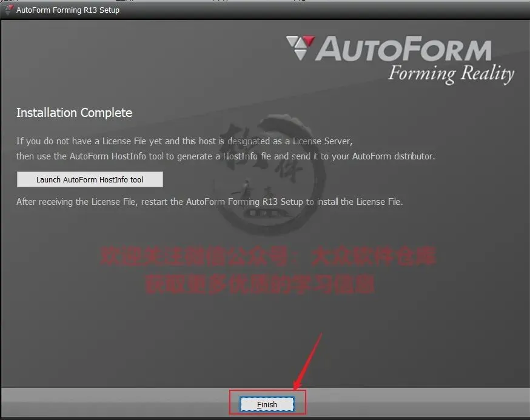
Task: Click AutoForm setup title bar icon
Action: point(8,10)
